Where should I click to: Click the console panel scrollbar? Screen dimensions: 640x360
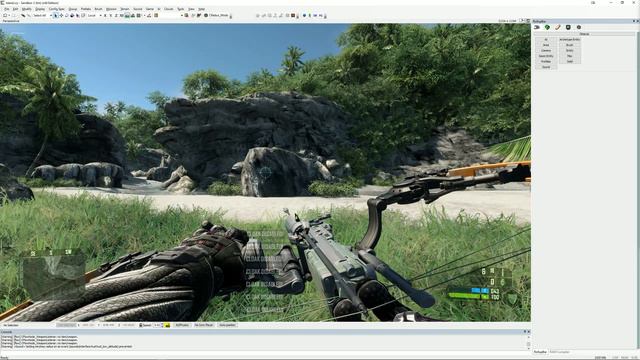click(x=529, y=342)
